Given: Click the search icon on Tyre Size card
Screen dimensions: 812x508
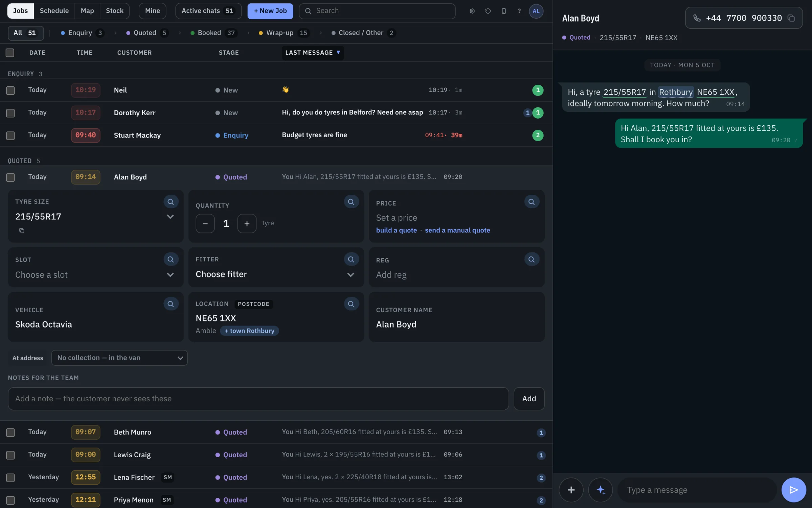Looking at the screenshot, I should point(171,202).
